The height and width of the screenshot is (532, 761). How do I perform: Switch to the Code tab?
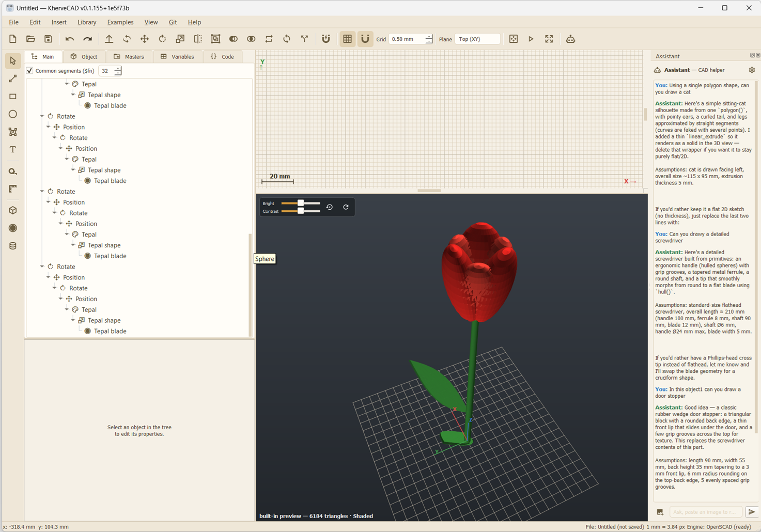pos(223,57)
